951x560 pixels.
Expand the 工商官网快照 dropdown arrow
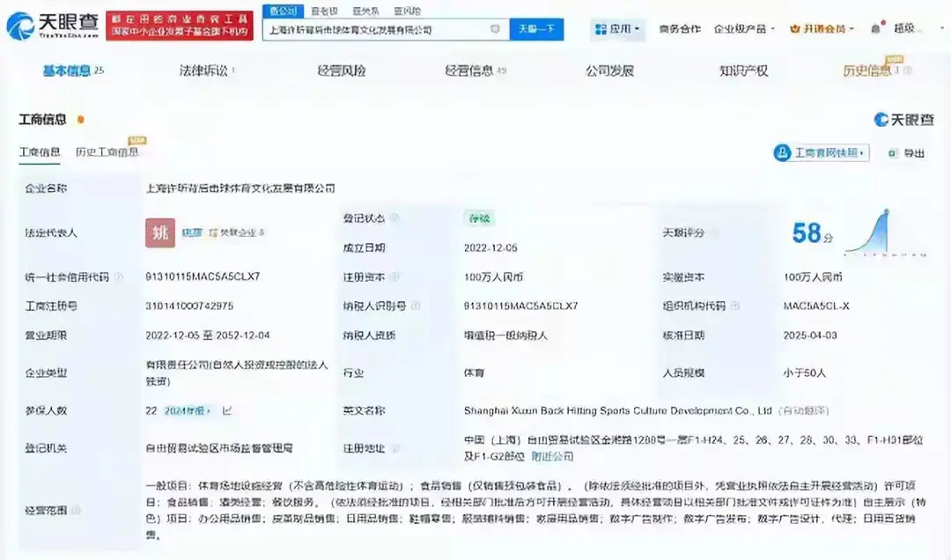point(862,152)
